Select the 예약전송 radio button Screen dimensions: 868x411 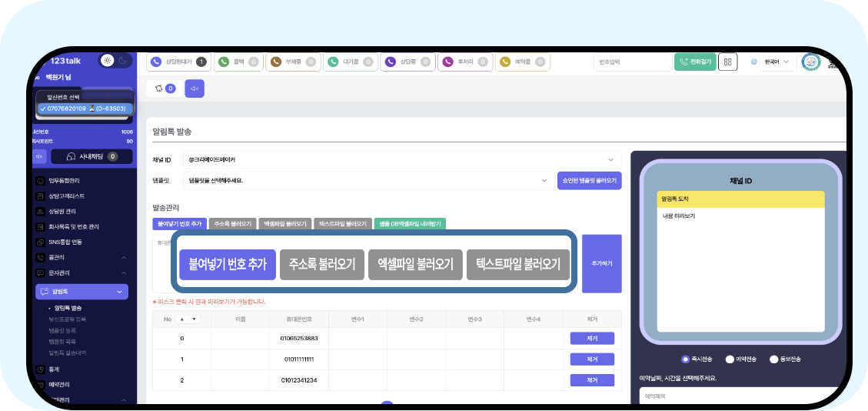tap(730, 359)
